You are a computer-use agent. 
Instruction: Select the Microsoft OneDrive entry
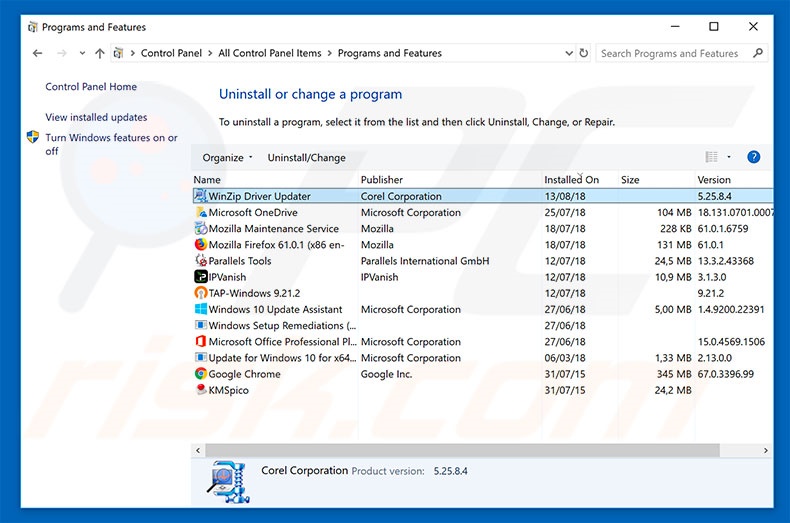coord(253,212)
